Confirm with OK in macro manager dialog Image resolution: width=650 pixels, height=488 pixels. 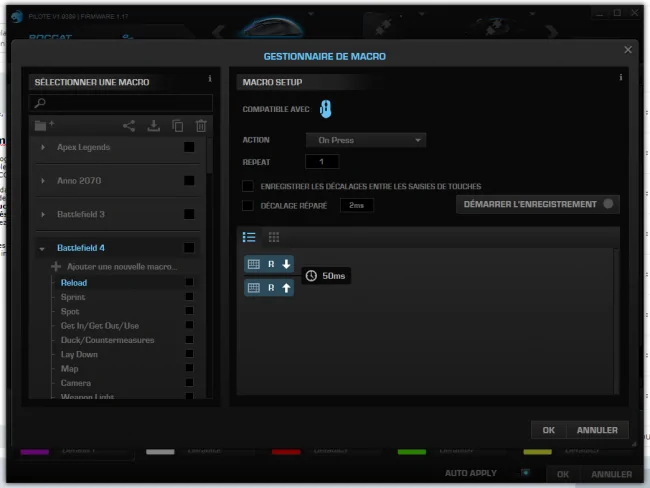click(x=548, y=430)
